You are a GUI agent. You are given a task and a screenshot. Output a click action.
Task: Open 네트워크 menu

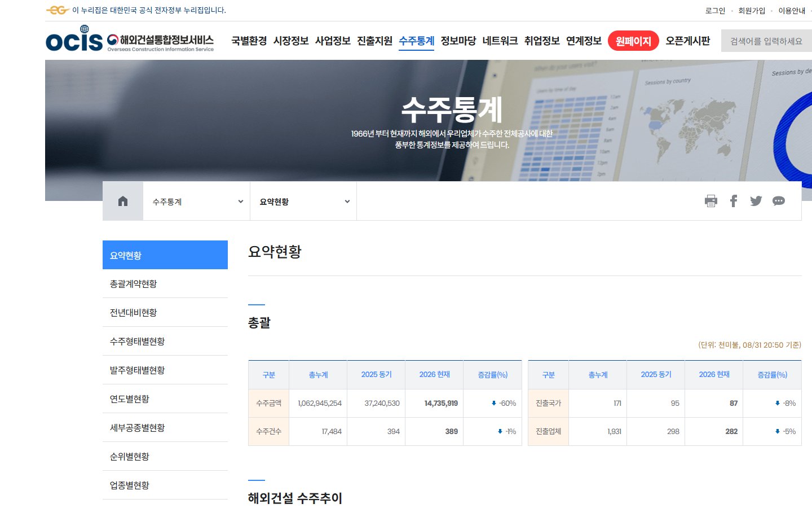click(x=500, y=41)
